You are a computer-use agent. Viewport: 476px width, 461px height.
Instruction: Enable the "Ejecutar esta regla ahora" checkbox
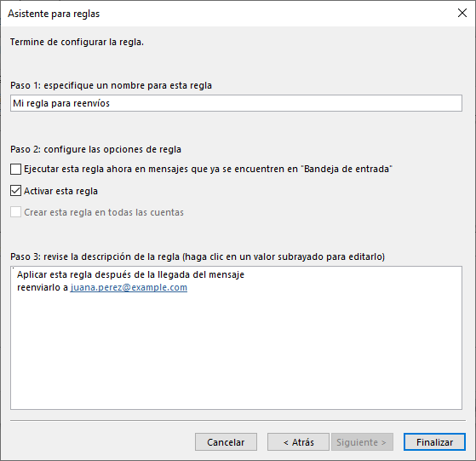click(x=16, y=169)
